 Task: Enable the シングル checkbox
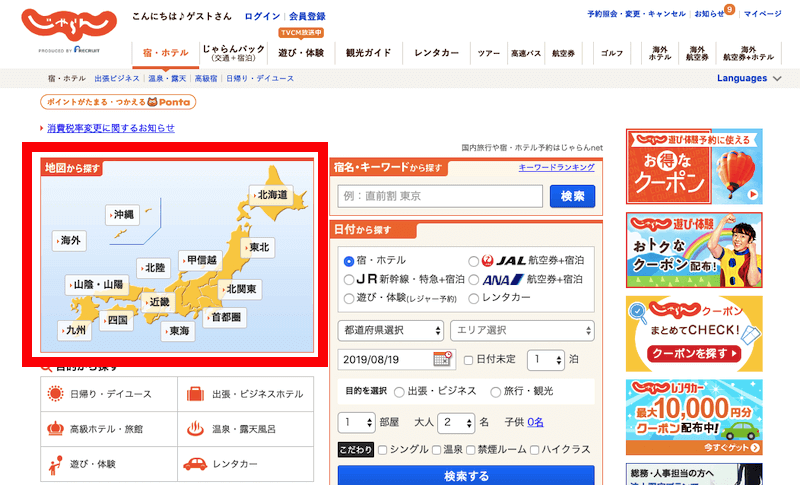click(x=382, y=450)
